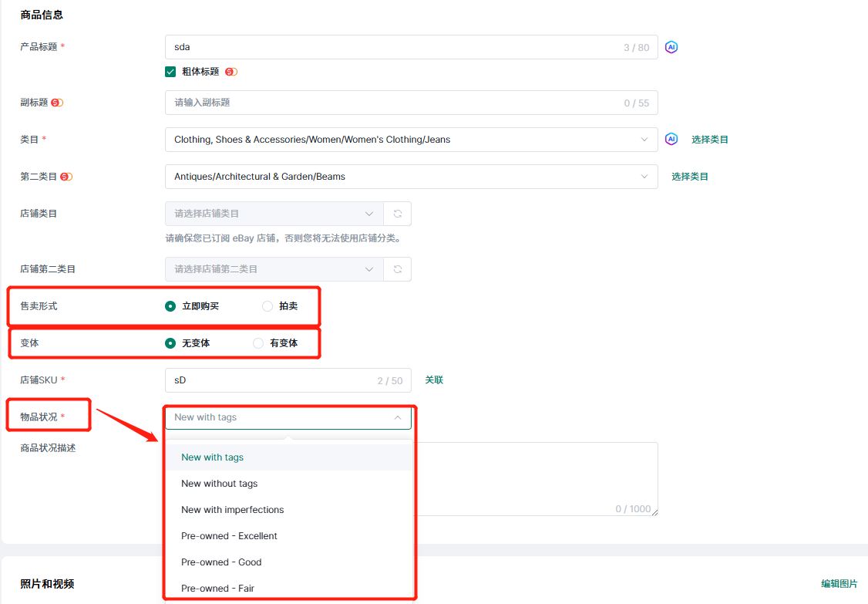Select "New with imperfections" in the dropdown list
The width and height of the screenshot is (868, 604).
click(x=233, y=510)
